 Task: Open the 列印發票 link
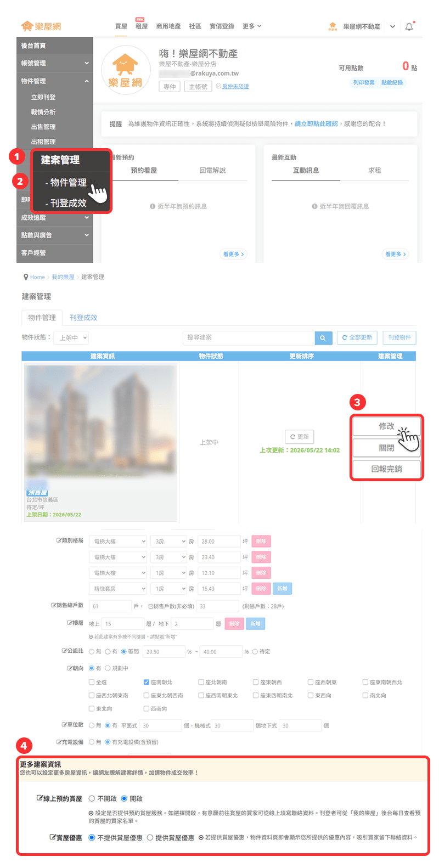click(364, 82)
